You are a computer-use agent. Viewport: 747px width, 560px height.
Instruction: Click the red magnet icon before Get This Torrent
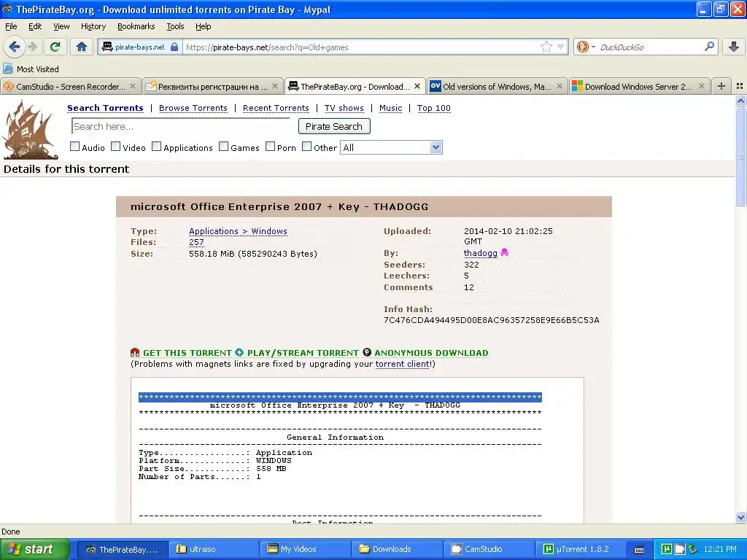pos(135,352)
